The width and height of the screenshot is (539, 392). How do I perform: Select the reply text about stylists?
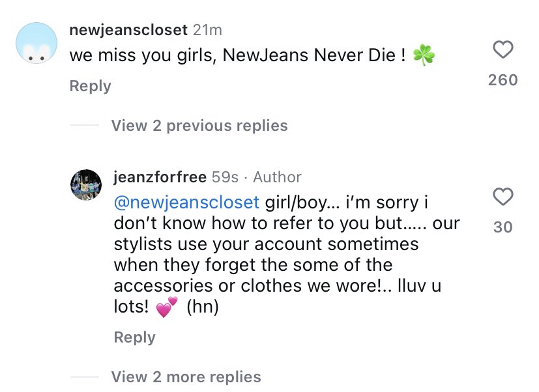[267, 244]
